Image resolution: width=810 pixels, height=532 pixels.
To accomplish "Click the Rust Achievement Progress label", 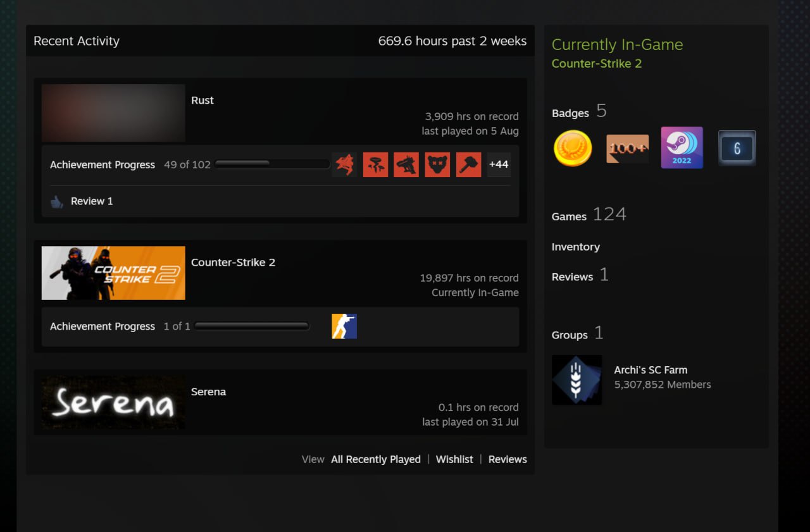I will click(x=103, y=164).
